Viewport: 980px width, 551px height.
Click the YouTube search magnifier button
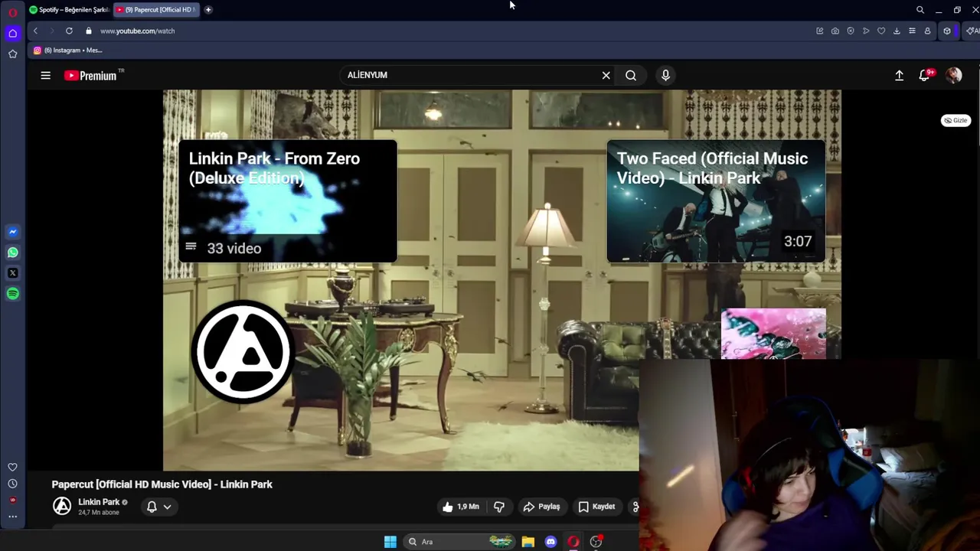click(631, 75)
